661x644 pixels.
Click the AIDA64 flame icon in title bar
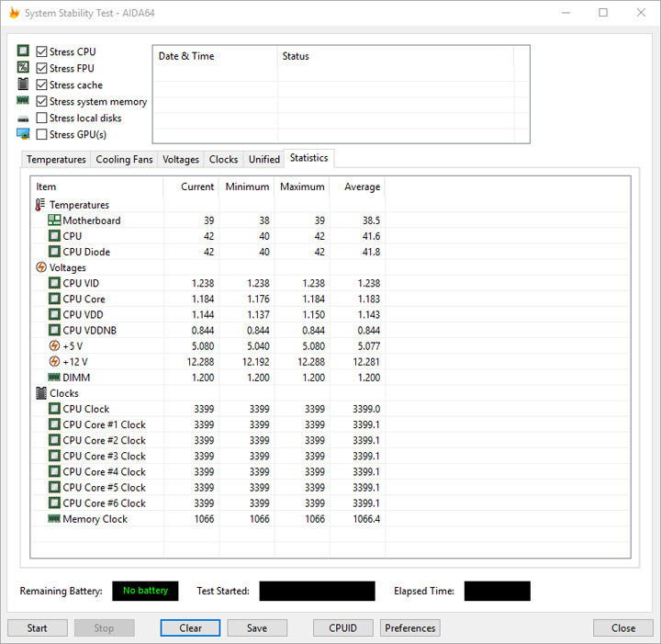tap(14, 13)
